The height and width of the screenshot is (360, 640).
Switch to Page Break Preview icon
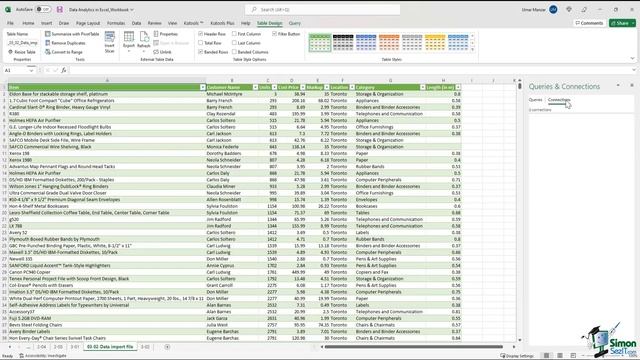(573, 356)
